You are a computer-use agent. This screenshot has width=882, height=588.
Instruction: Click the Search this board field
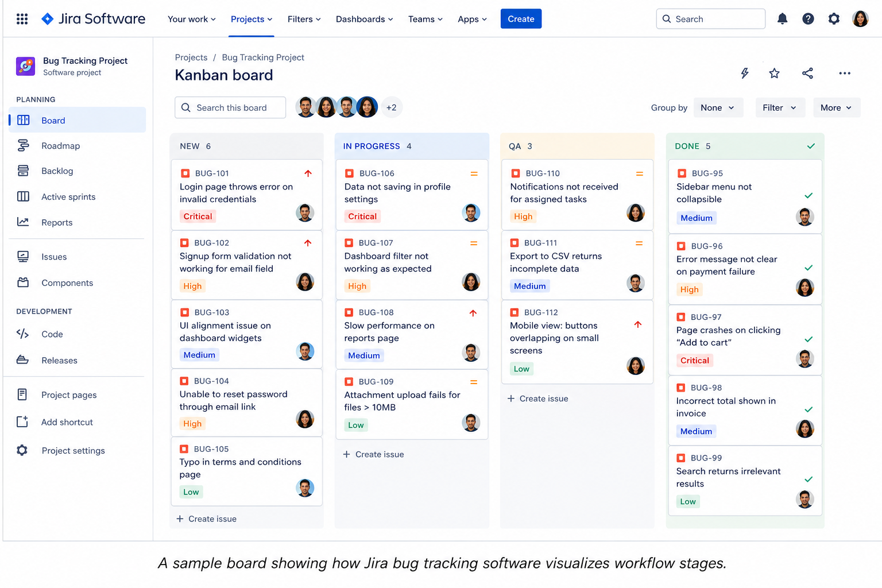point(230,107)
